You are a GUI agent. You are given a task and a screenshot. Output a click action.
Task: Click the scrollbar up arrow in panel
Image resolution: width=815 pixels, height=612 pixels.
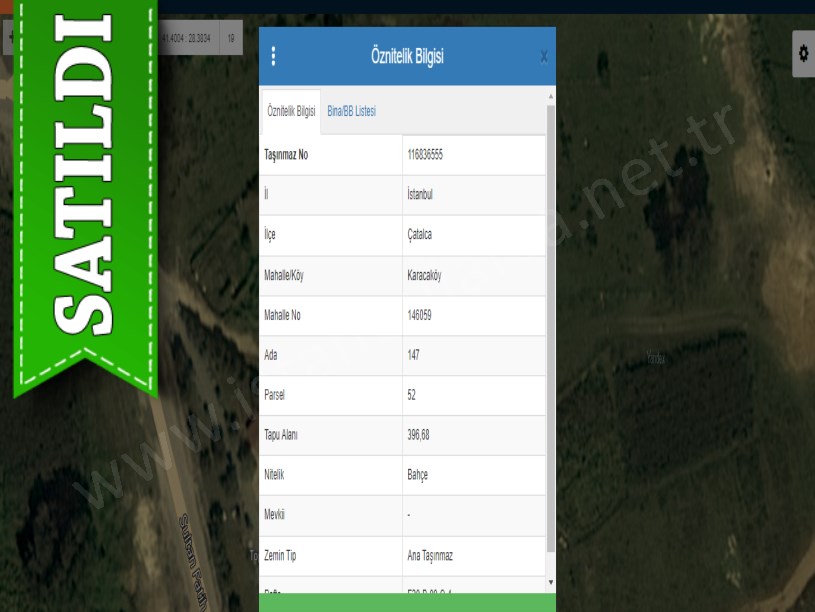pyautogui.click(x=549, y=97)
